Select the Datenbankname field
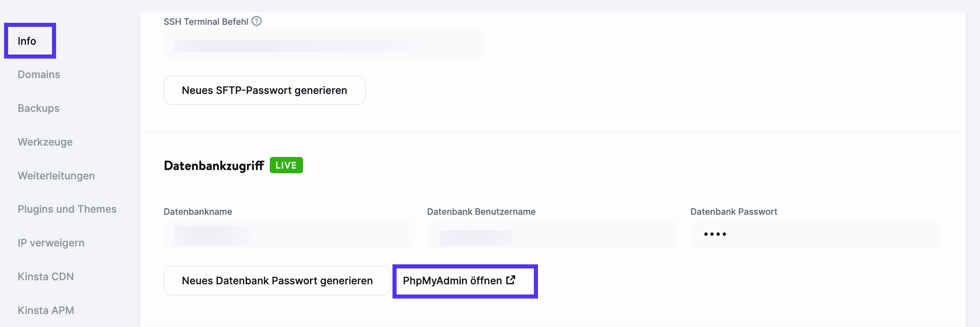 (289, 233)
